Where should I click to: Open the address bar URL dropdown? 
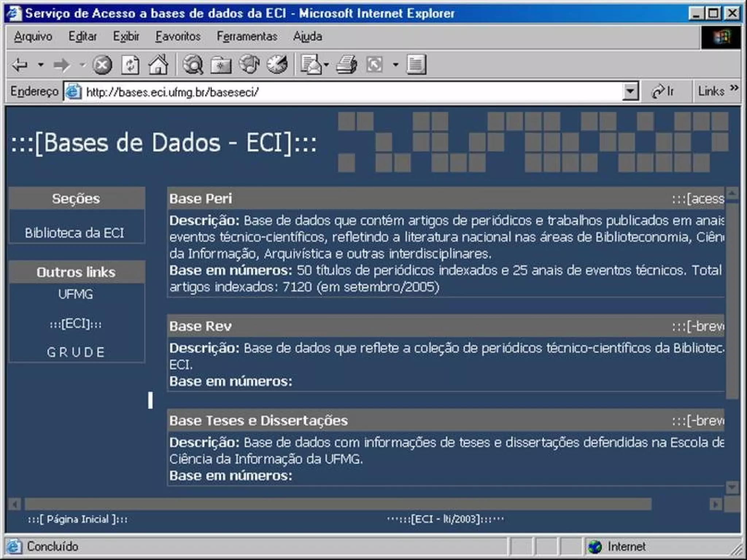click(x=630, y=91)
